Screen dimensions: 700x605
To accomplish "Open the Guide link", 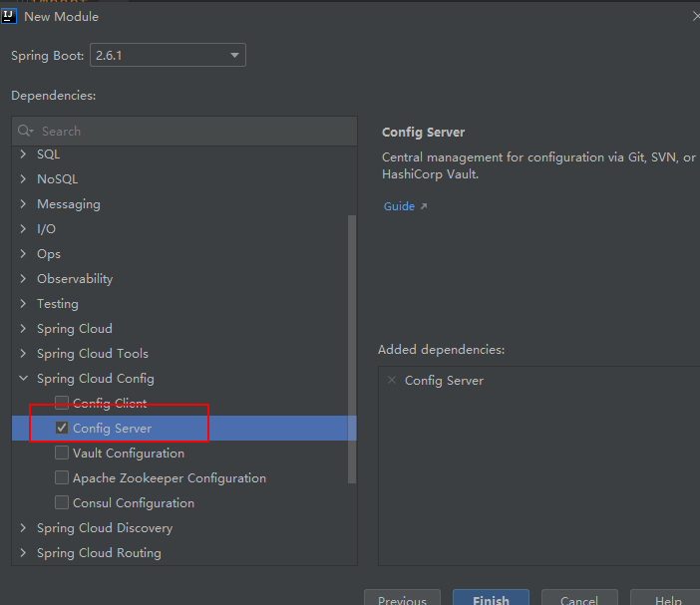I will point(399,206).
